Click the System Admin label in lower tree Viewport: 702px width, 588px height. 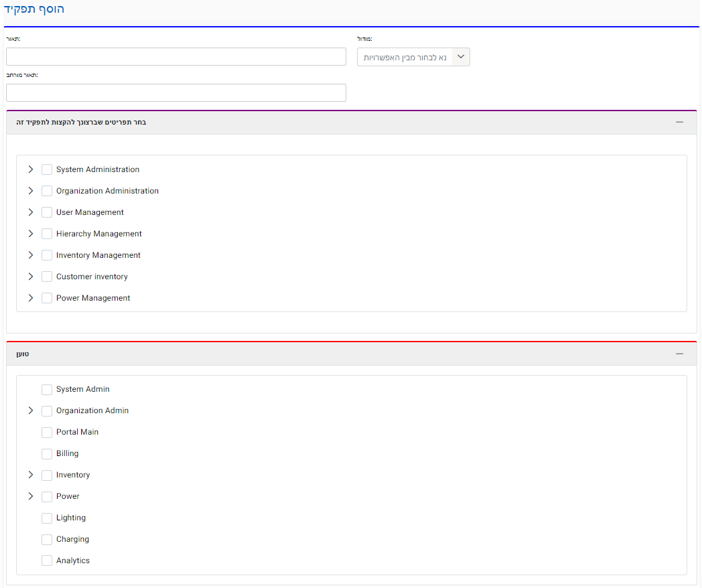82,389
